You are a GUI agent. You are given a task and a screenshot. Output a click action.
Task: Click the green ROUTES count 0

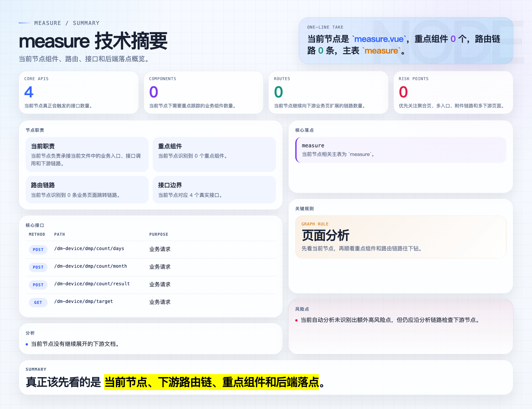click(x=278, y=92)
